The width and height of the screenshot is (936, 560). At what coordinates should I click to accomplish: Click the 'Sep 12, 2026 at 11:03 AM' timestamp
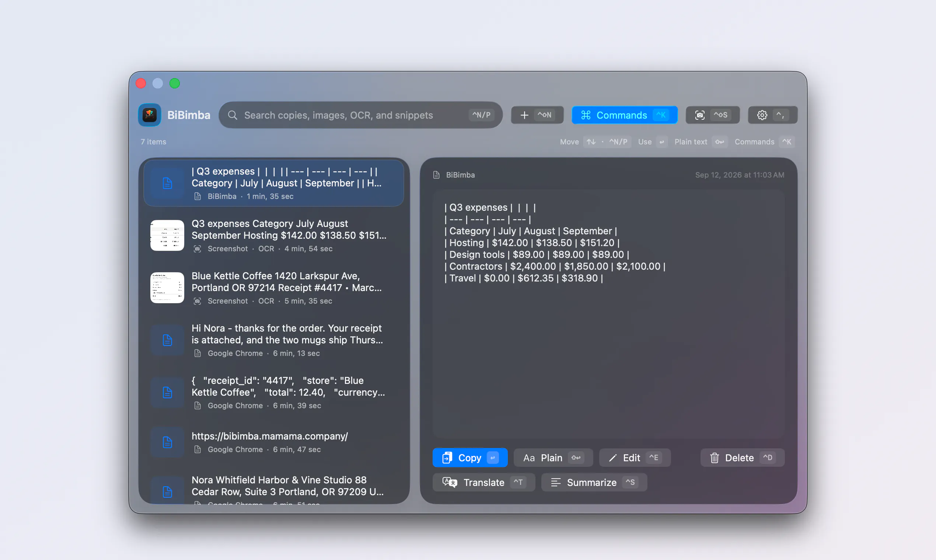[x=739, y=175]
